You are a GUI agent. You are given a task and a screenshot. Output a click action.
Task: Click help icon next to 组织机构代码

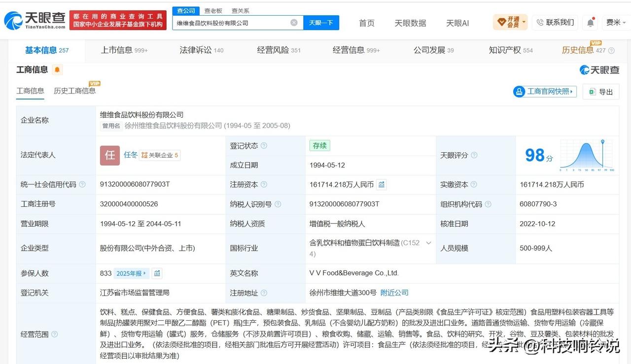[488, 204]
